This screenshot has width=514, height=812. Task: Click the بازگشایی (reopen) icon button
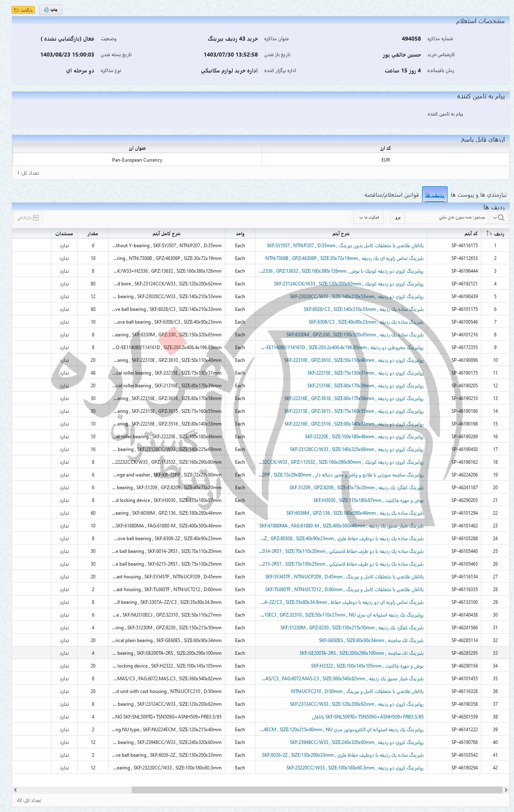(x=28, y=218)
